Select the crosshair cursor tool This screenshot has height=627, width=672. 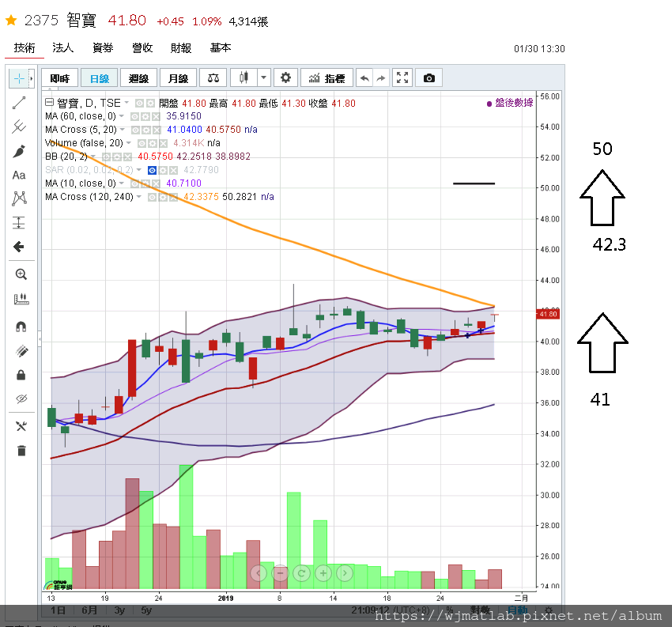(19, 78)
